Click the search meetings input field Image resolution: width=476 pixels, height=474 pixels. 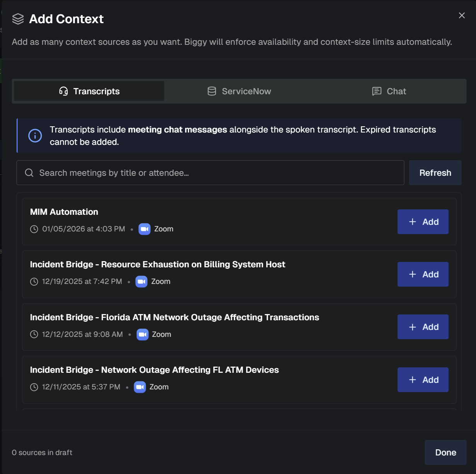point(210,173)
